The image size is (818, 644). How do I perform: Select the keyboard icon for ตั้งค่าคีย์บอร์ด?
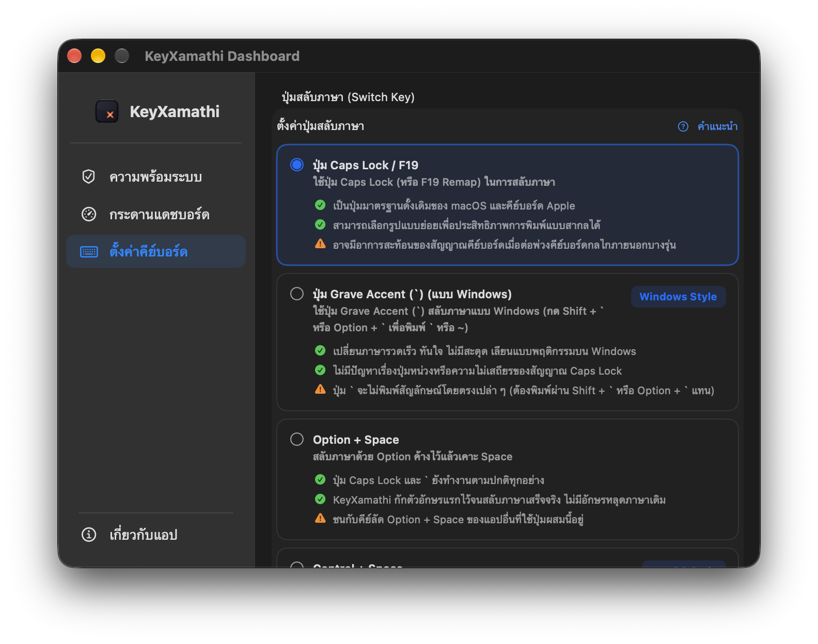[x=89, y=252]
